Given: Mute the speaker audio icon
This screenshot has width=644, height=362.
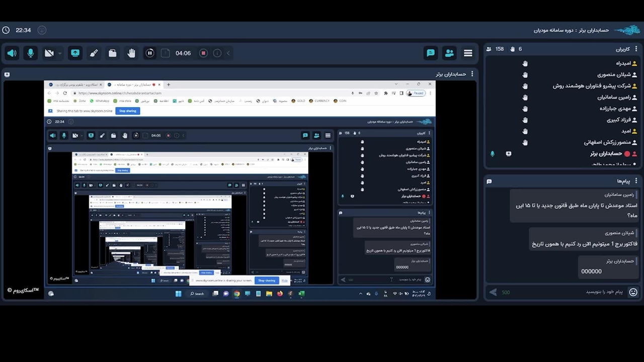Looking at the screenshot, I should [x=12, y=53].
